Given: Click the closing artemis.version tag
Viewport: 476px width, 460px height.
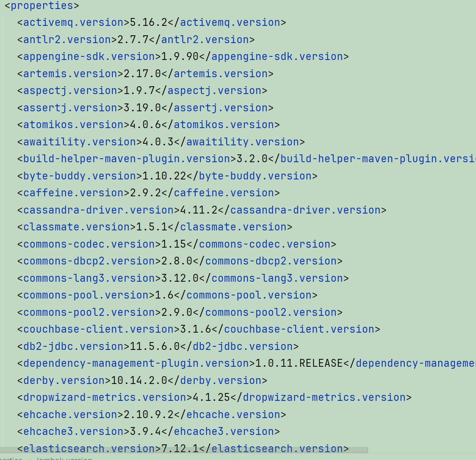Looking at the screenshot, I should coord(218,74).
